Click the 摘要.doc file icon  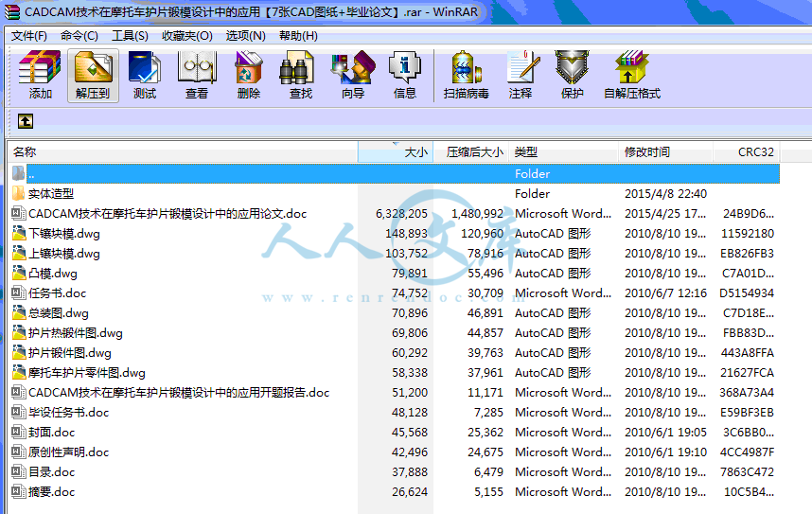(19, 491)
